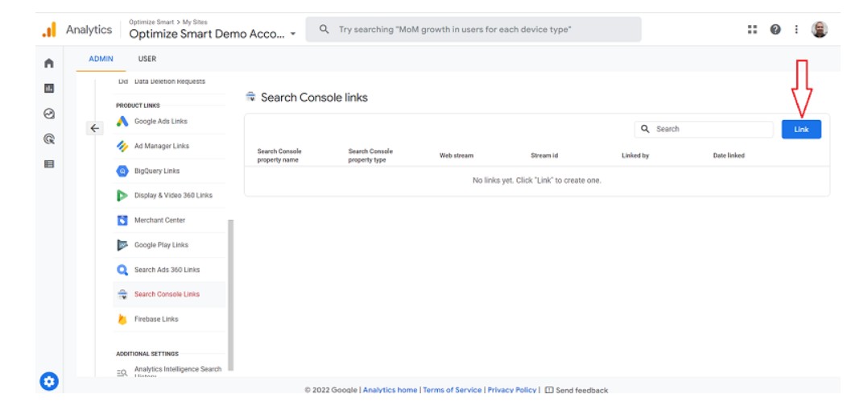Click the Date linked column header
This screenshot has width=868, height=411.
click(x=729, y=156)
